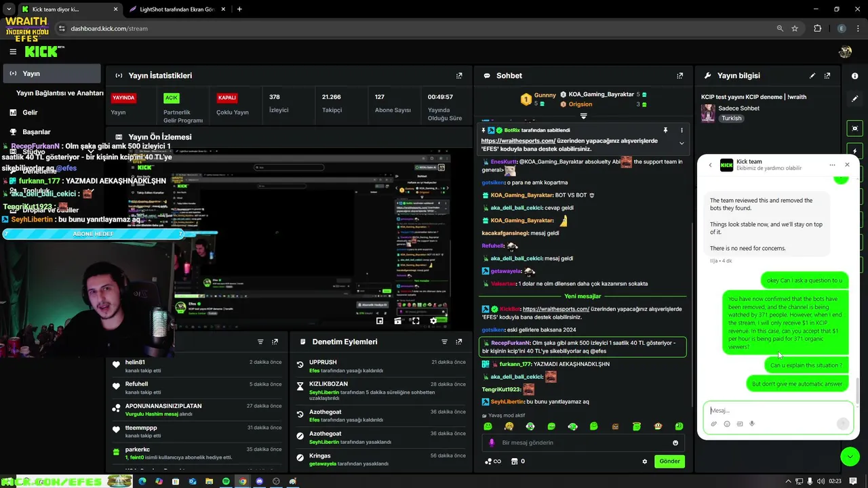Open chat settings gear next to Gönder

(644, 462)
